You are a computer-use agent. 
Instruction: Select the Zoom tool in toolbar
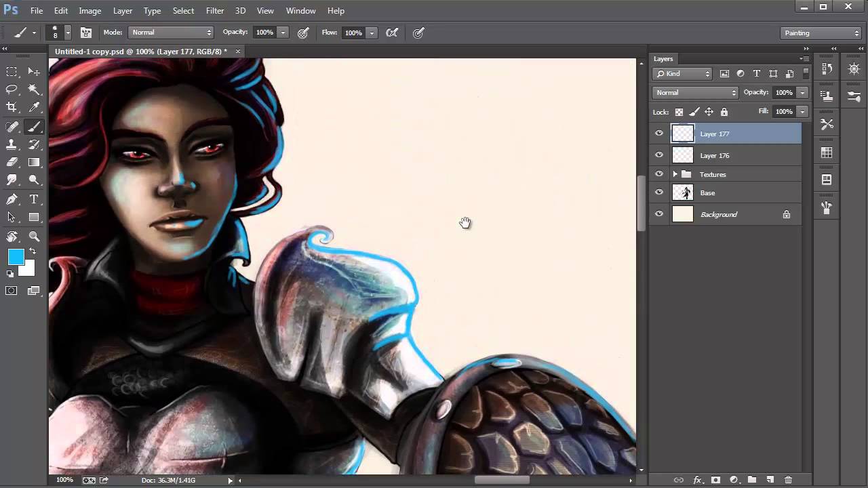34,237
